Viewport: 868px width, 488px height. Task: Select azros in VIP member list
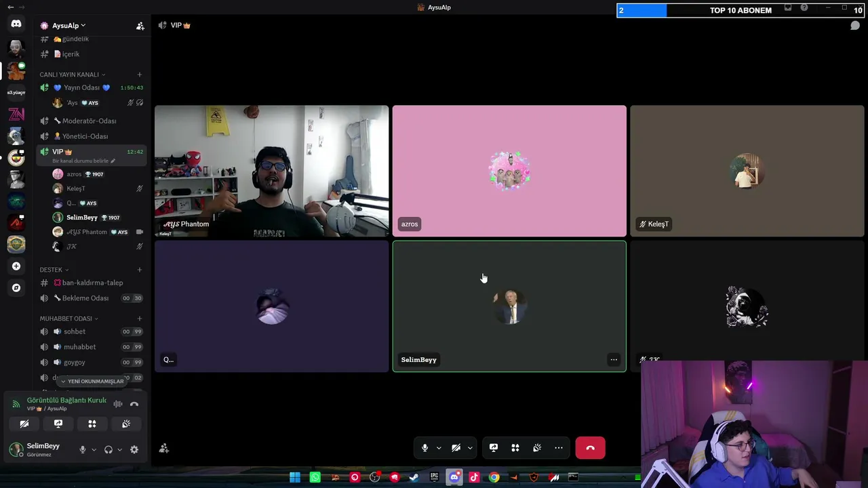pos(98,174)
